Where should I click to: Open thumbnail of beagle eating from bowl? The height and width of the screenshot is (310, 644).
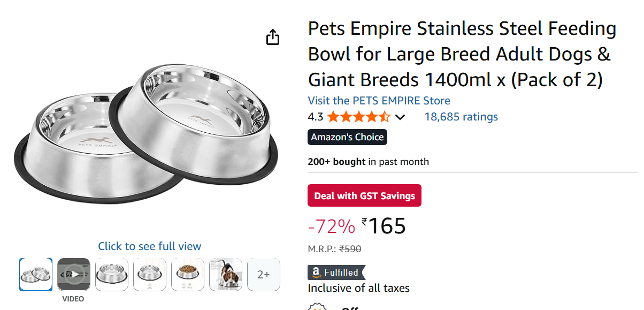click(226, 275)
